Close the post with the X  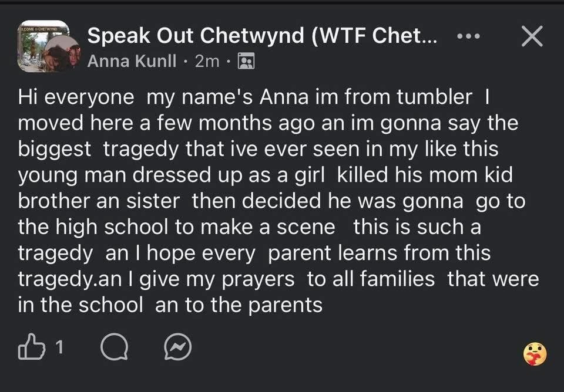pyautogui.click(x=532, y=36)
